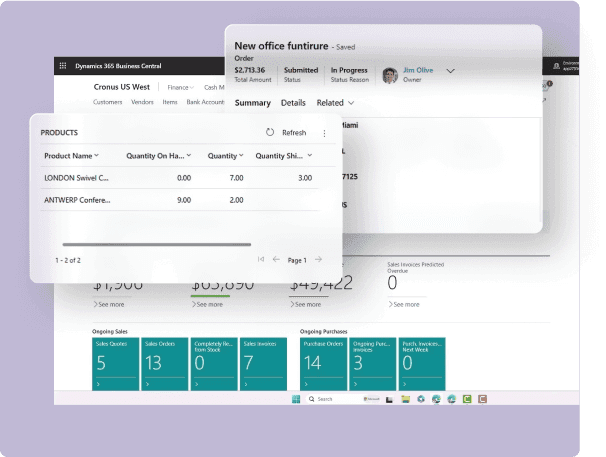Go to next products page arrow
This screenshot has width=606, height=457.
[x=318, y=260]
